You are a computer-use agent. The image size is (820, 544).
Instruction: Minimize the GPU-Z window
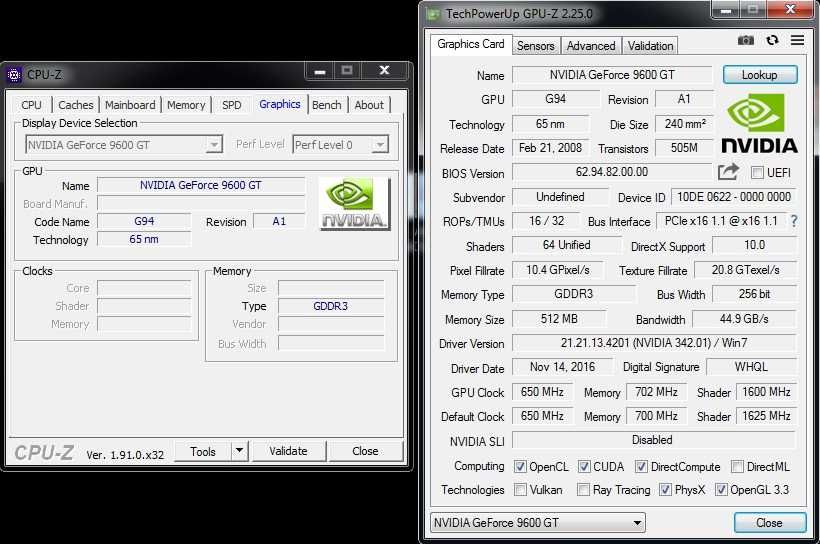point(725,9)
